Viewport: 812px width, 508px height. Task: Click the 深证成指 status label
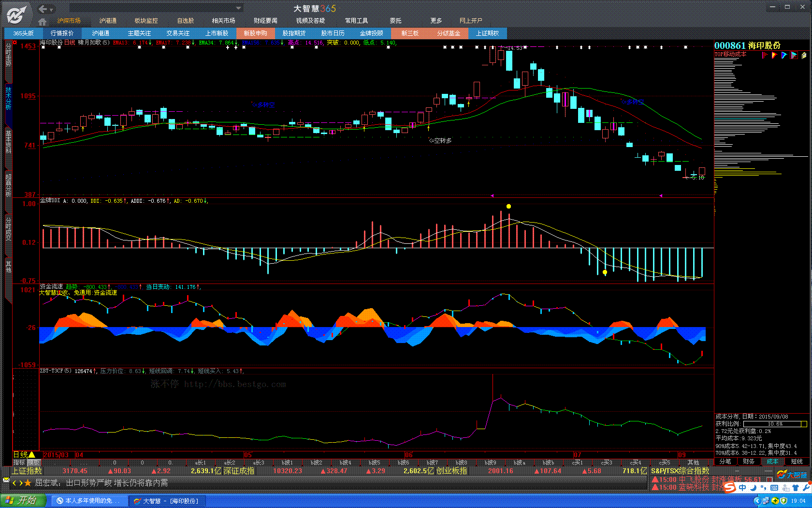click(239, 471)
